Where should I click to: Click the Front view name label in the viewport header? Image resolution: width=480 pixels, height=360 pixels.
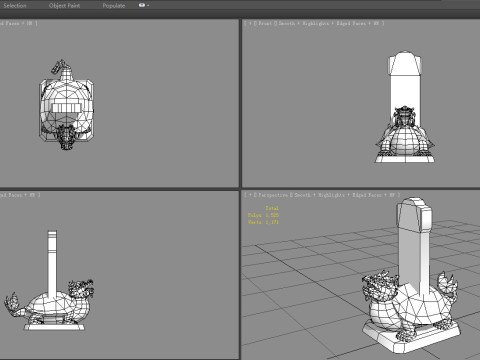point(265,23)
